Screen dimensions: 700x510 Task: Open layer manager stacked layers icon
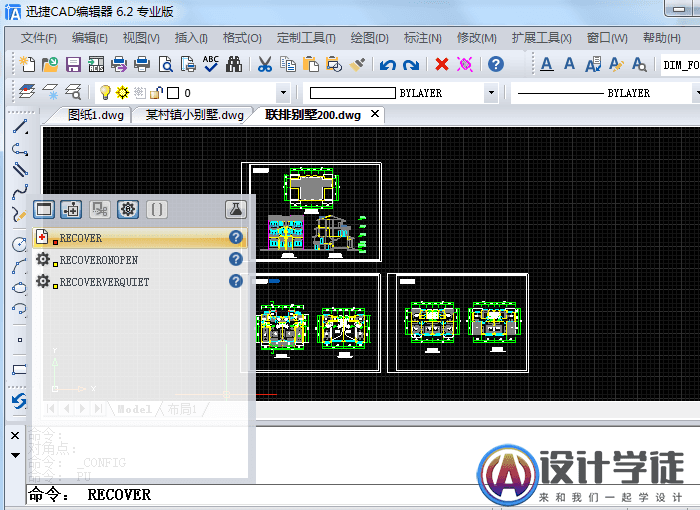(x=27, y=92)
